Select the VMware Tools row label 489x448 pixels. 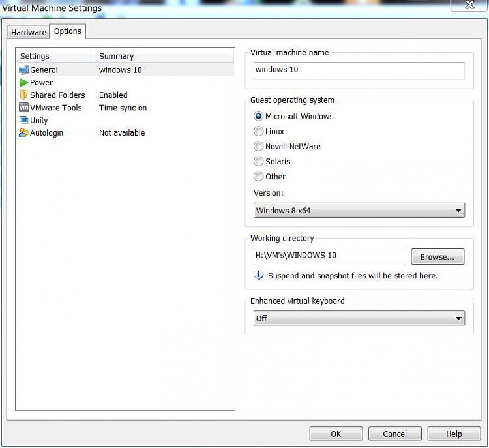coord(56,108)
